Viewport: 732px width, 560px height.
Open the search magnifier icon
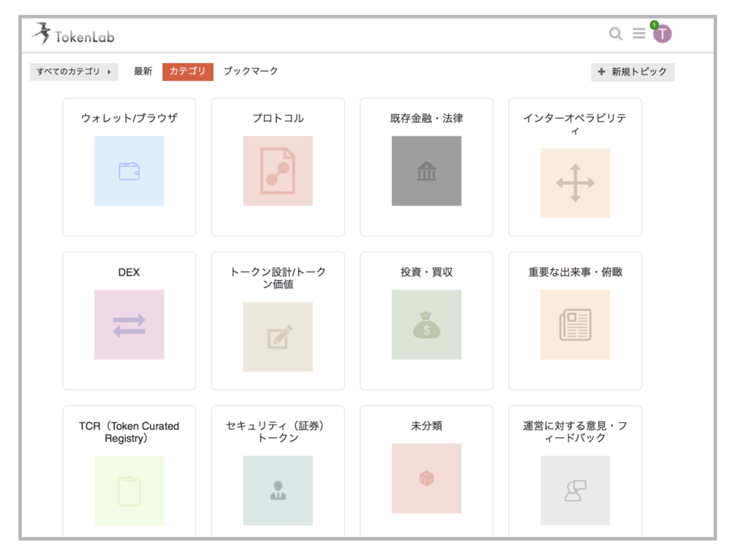(x=615, y=34)
